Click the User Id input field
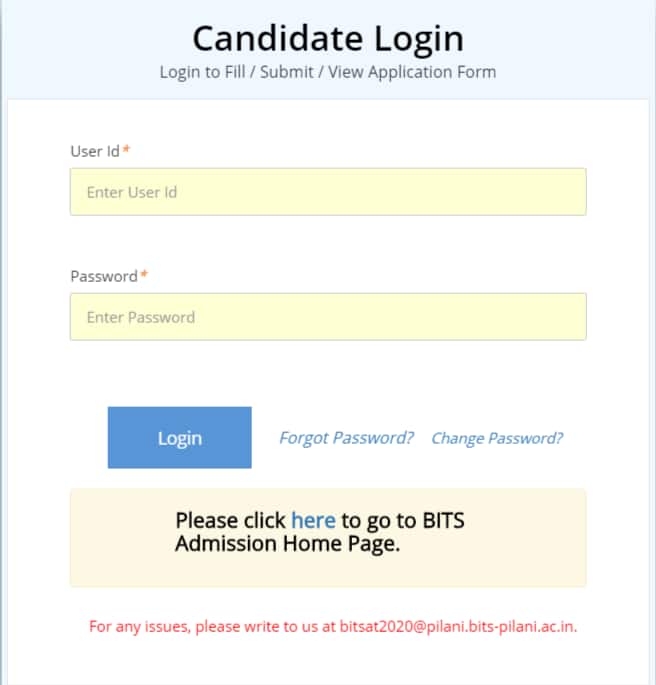This screenshot has width=656, height=685. 328,192
